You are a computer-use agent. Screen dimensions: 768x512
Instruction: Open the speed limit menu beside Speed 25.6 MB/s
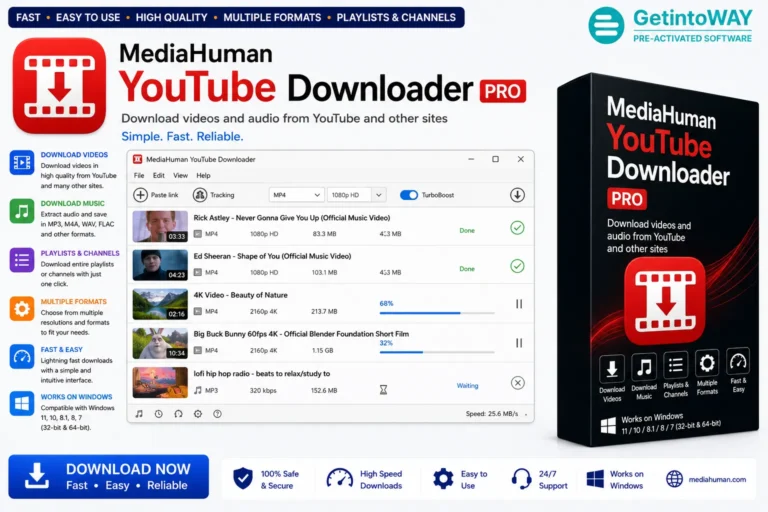point(526,414)
